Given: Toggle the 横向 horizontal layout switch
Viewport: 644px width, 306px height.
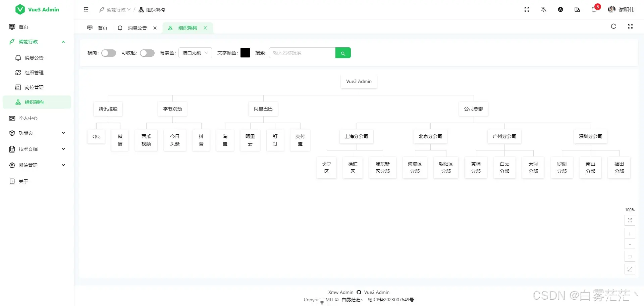Looking at the screenshot, I should pyautogui.click(x=109, y=53).
